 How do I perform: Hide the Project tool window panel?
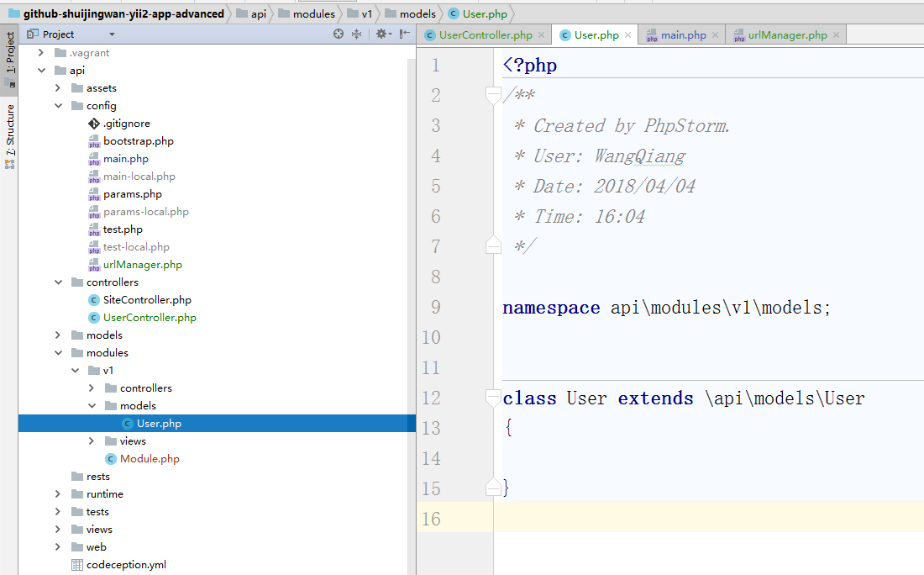pos(405,34)
